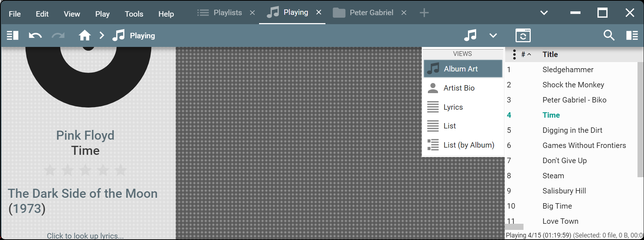644x240 pixels.
Task: Go to the Home icon
Action: [85, 35]
